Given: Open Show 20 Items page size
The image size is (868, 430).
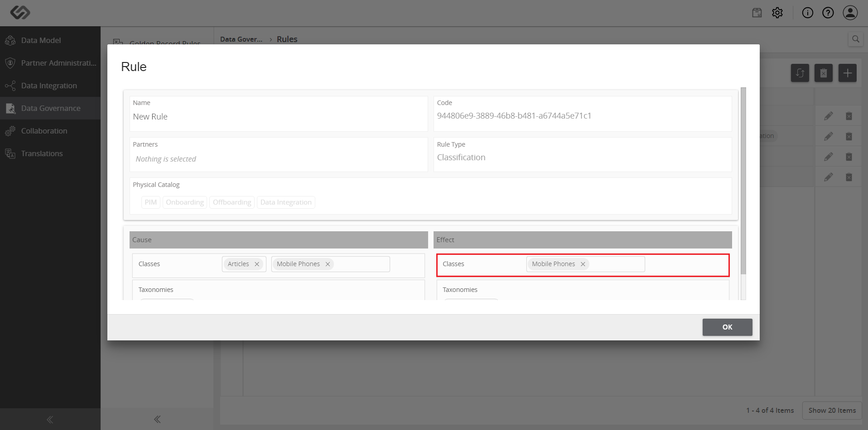Looking at the screenshot, I should click(832, 411).
